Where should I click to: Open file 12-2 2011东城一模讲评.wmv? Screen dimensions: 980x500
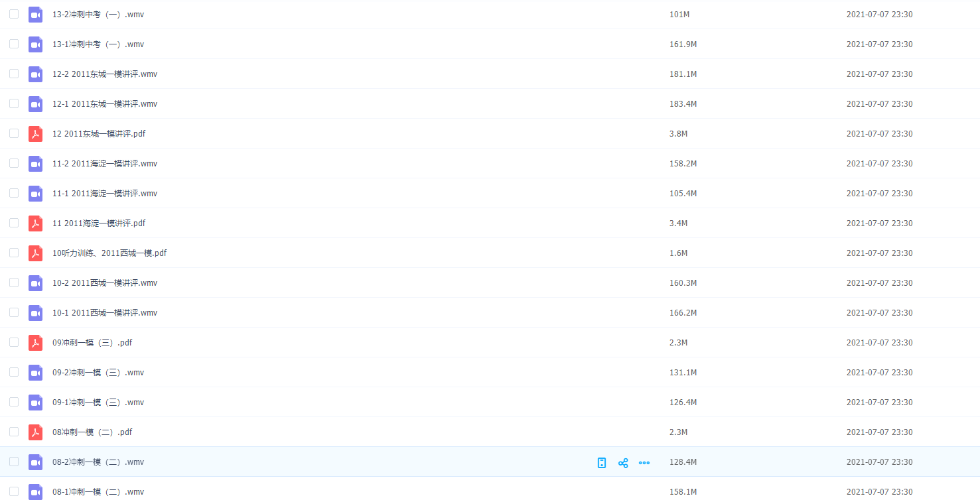point(105,74)
